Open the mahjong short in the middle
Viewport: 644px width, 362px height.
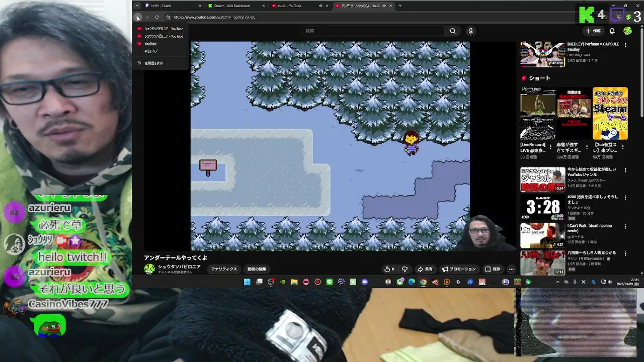pos(574,114)
